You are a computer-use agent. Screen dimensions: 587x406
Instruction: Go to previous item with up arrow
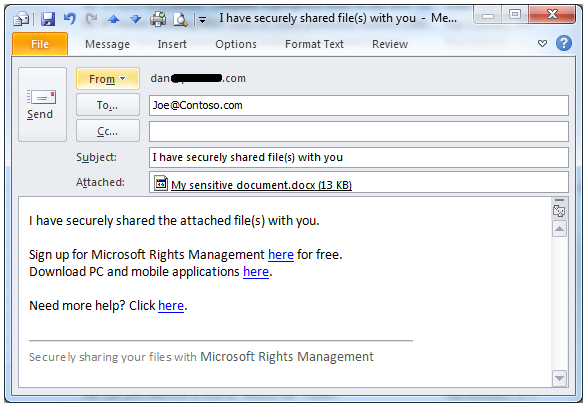click(x=113, y=19)
